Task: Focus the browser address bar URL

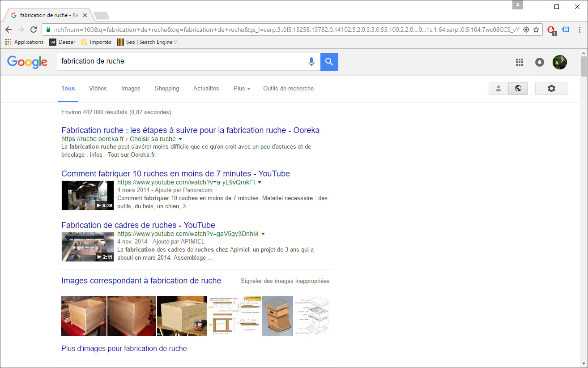Action: [x=286, y=30]
